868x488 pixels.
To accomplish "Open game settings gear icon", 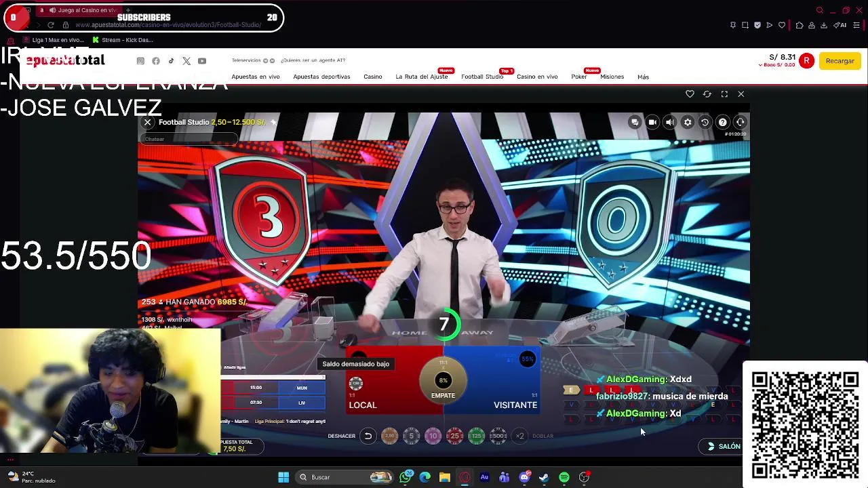I will 688,122.
